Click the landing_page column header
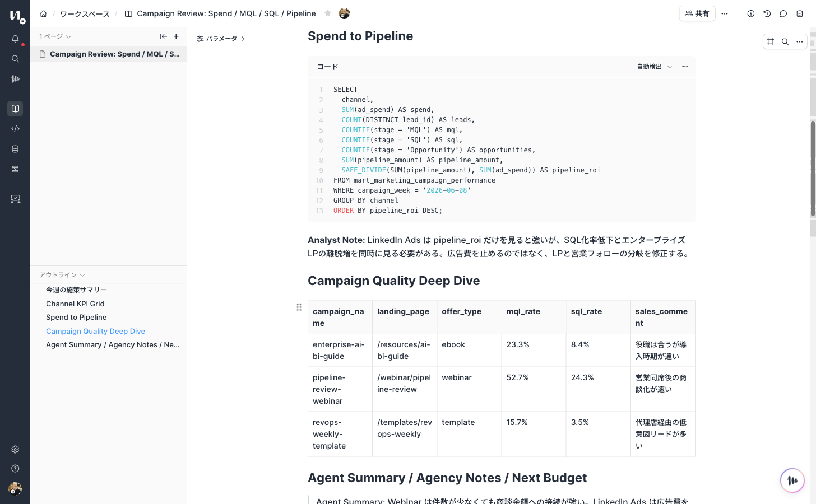 pyautogui.click(x=404, y=317)
